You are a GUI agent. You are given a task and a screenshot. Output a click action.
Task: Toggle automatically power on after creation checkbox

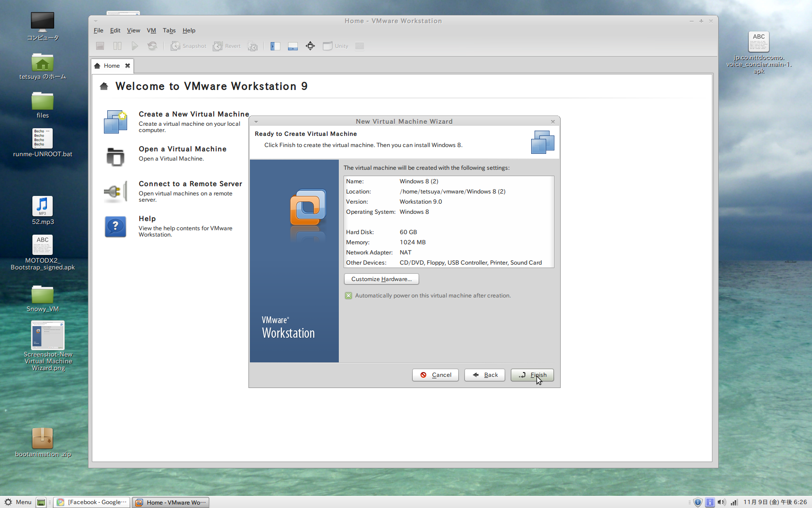coord(348,296)
